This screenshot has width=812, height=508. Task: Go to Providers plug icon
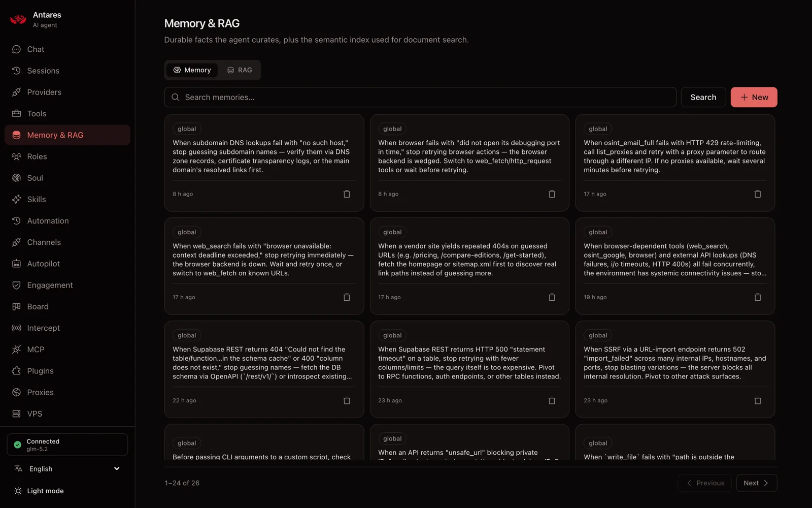click(16, 92)
